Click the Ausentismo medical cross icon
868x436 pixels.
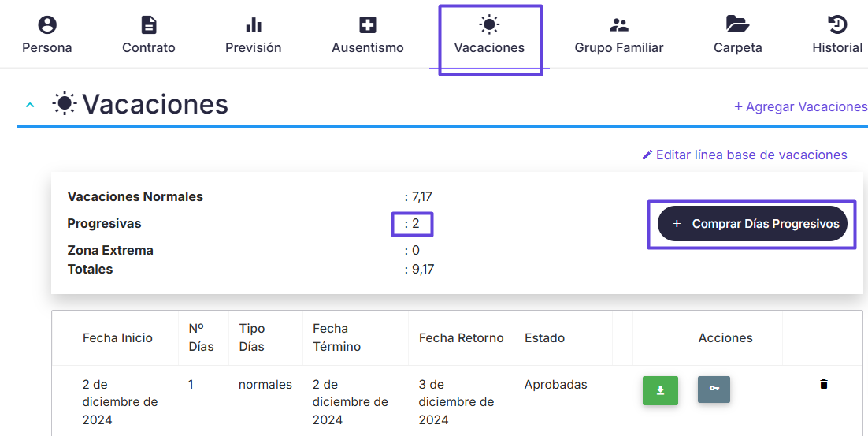pyautogui.click(x=368, y=25)
